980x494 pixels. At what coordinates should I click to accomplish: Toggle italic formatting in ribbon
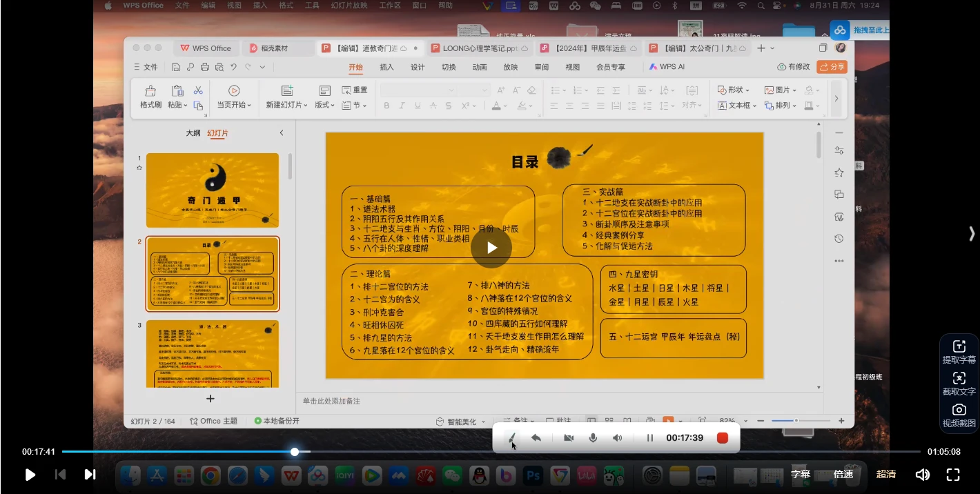point(402,106)
